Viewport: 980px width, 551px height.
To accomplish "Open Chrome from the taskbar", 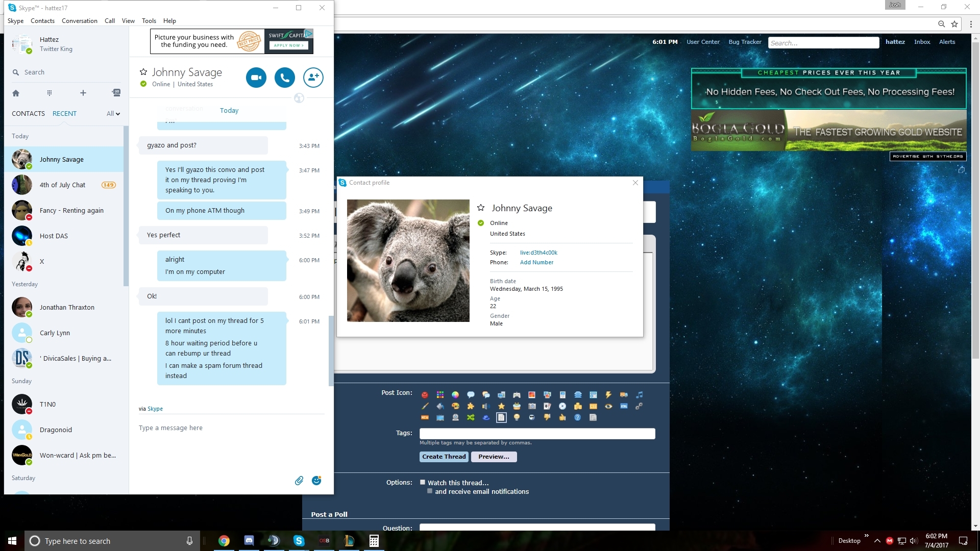I will (224, 541).
